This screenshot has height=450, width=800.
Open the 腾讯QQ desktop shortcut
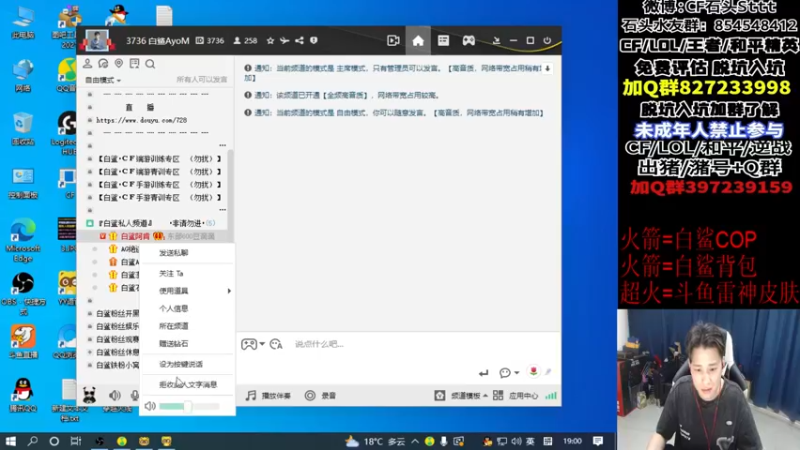click(x=22, y=395)
